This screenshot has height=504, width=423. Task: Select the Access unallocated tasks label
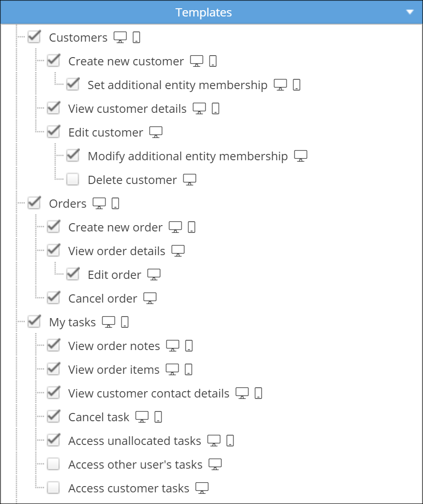pyautogui.click(x=135, y=441)
